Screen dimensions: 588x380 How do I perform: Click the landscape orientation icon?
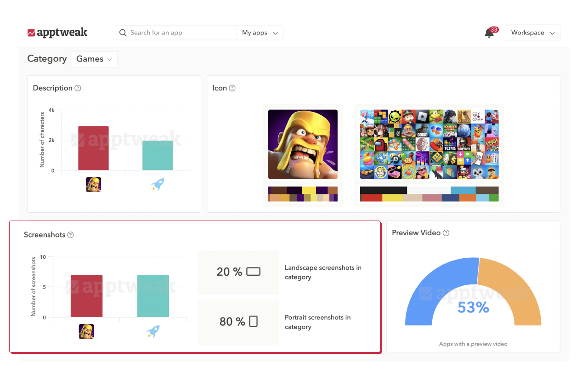coord(253,272)
